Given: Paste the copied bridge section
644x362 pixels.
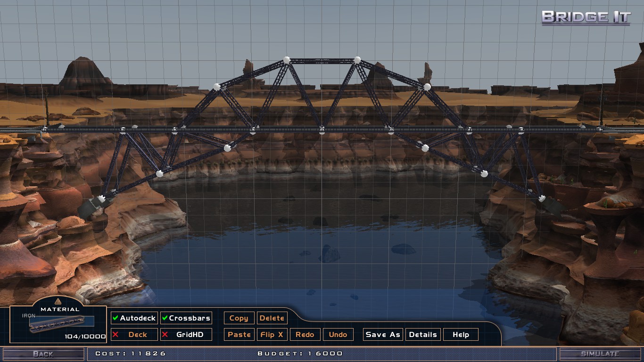Looking at the screenshot, I should (x=239, y=335).
